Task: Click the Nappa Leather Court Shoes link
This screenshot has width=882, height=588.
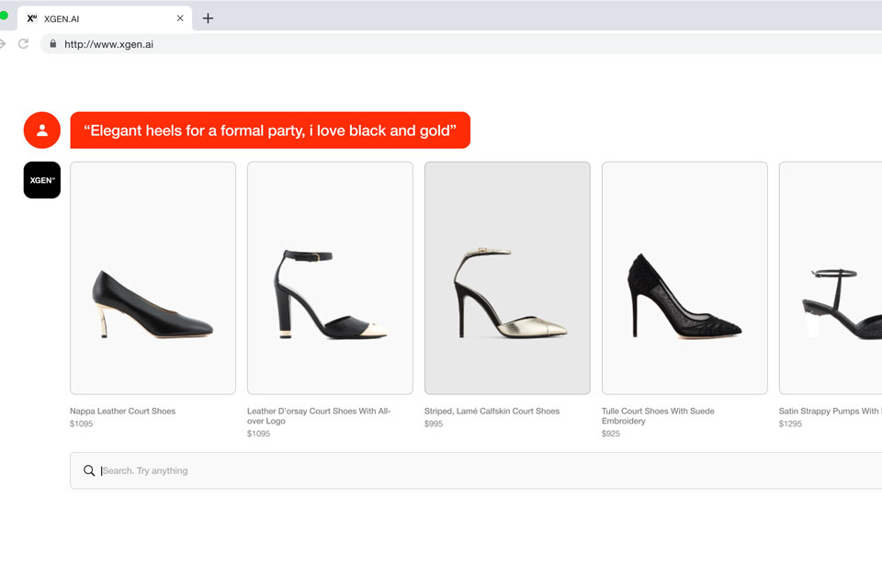Action: click(x=123, y=411)
